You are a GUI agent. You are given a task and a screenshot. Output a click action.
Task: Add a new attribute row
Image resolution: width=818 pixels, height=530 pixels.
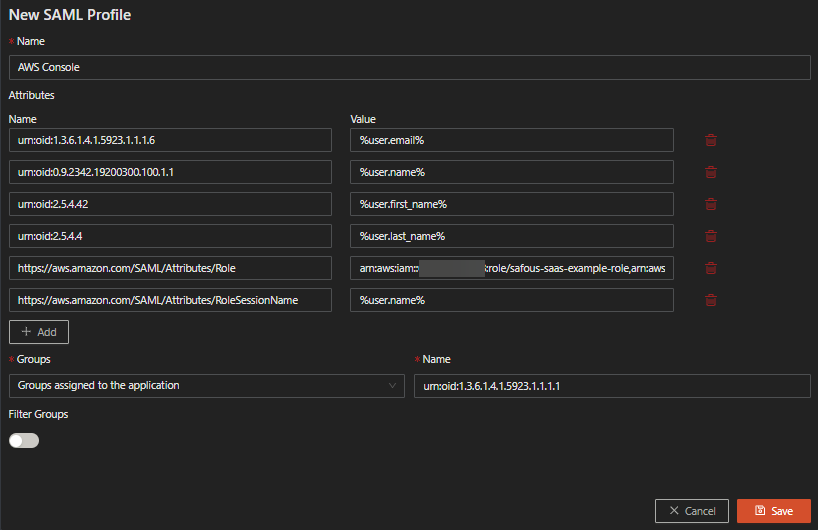click(x=39, y=332)
